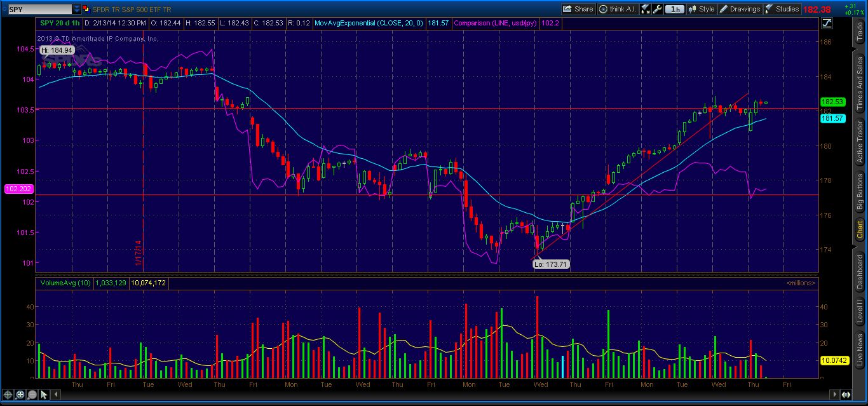The height and width of the screenshot is (406, 868).
Task: Open the think A.I. tool
Action: coord(618,9)
